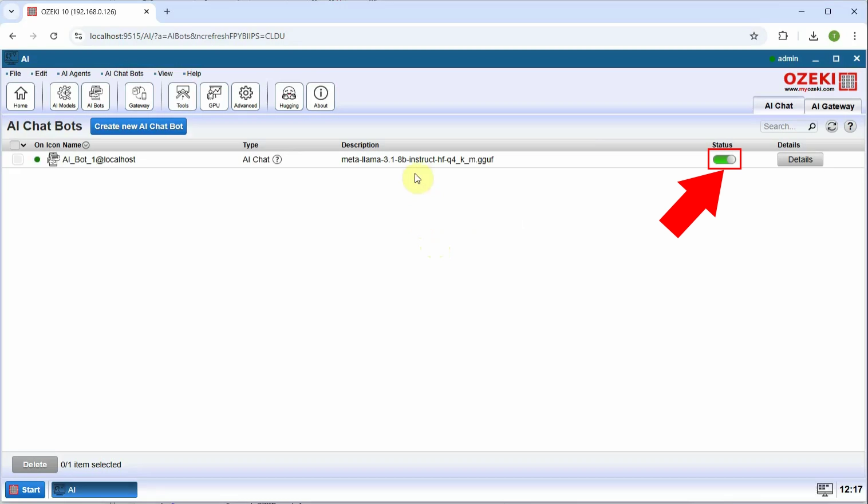The width and height of the screenshot is (868, 504).
Task: Open a new browser tab
Action: [x=167, y=11]
